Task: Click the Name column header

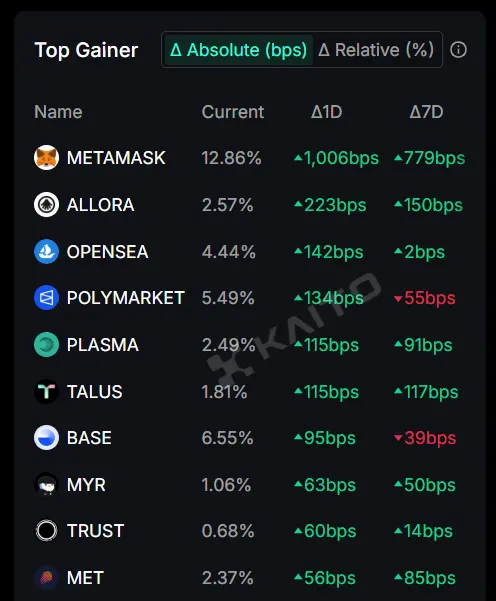Action: click(x=58, y=112)
